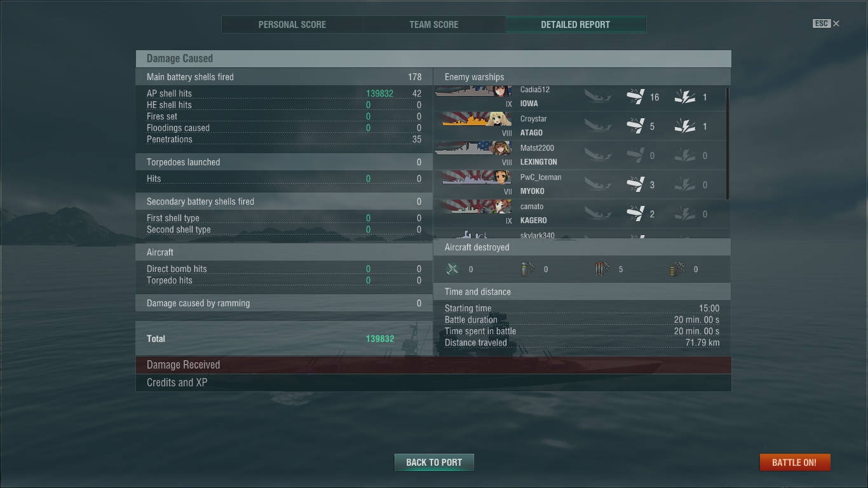Click the Back to Port button

(434, 462)
